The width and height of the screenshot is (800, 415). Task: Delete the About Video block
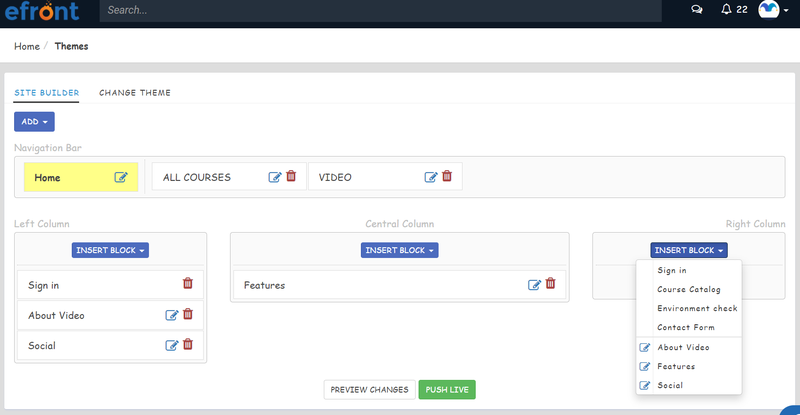pyautogui.click(x=188, y=314)
